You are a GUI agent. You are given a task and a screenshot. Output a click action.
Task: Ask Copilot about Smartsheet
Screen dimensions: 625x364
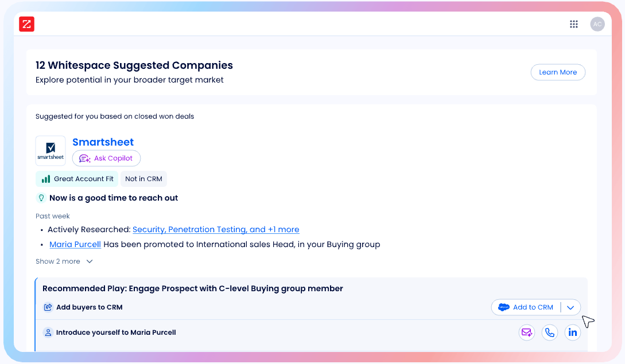[106, 158]
